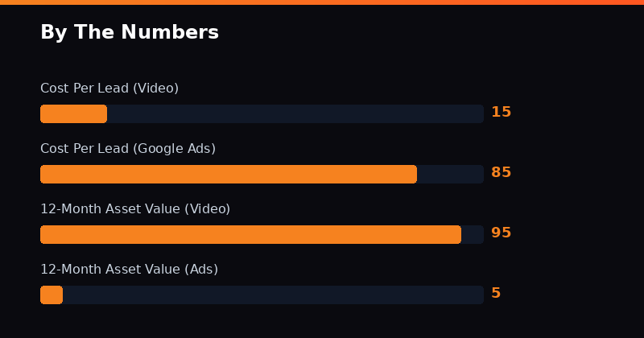Click the "12-Month Asset Value (Ads)" label
Image resolution: width=644 pixels, height=338 pixels.
pyautogui.click(x=129, y=270)
